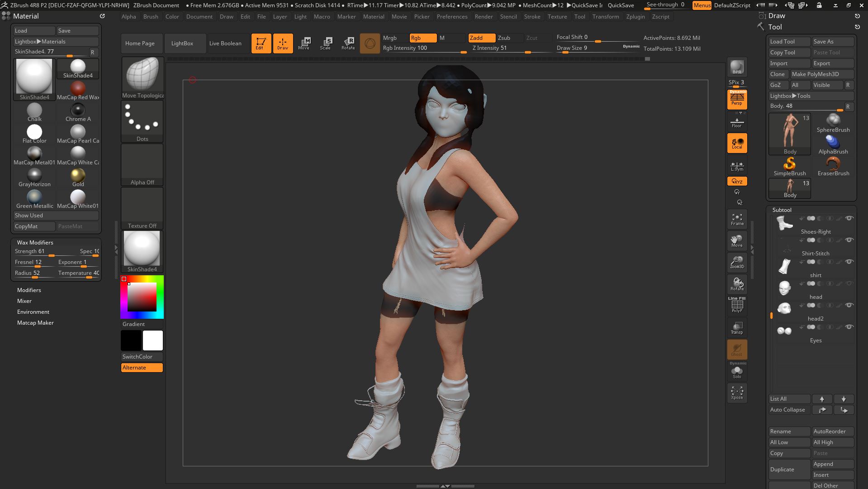The width and height of the screenshot is (868, 489).
Task: Select the GrayHorizon material
Action: [x=34, y=177]
